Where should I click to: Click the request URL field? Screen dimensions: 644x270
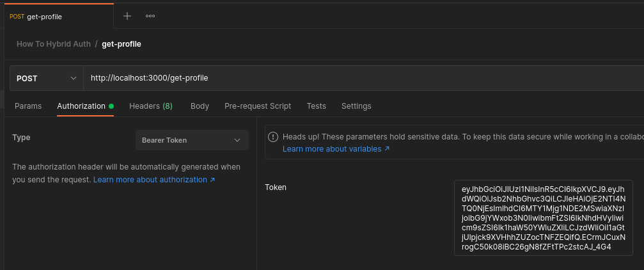358,78
